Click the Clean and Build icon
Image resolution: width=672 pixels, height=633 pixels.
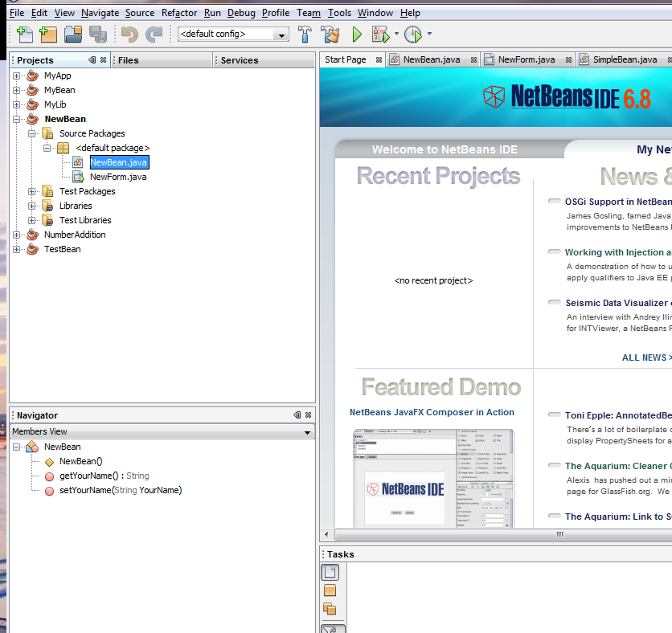click(x=330, y=35)
